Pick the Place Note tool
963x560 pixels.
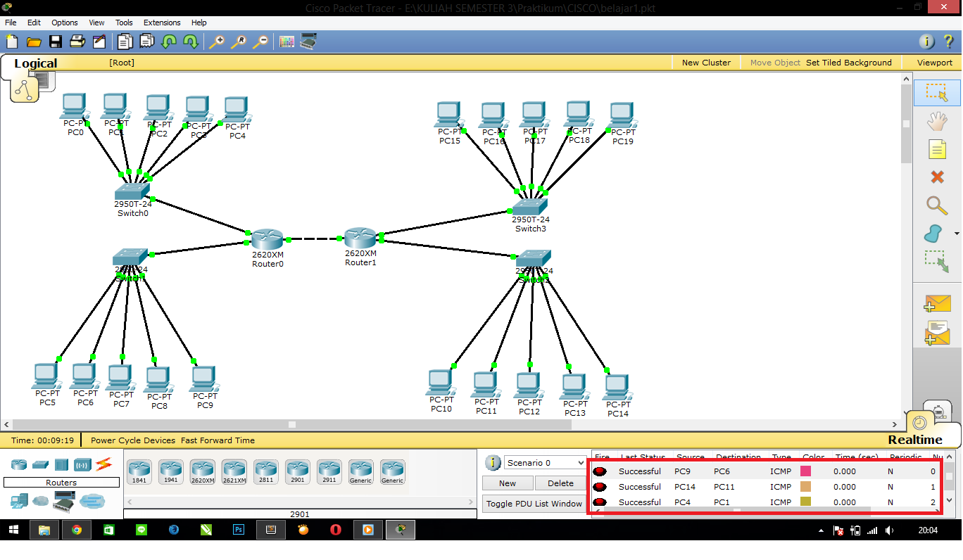(x=937, y=149)
